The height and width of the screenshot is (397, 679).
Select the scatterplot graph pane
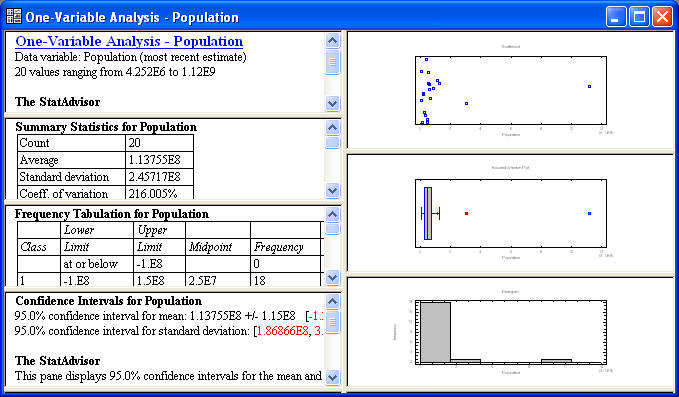511,90
